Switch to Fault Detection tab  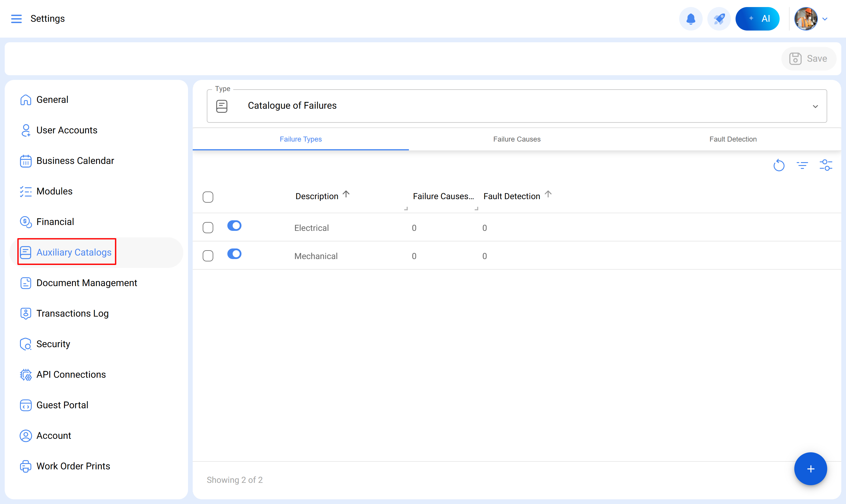tap(733, 139)
